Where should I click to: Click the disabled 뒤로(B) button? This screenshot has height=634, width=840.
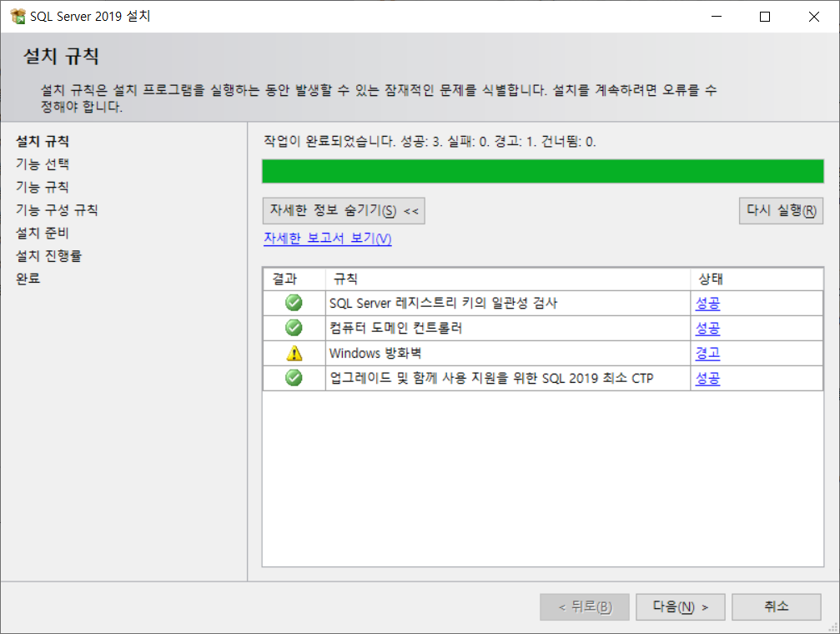[585, 606]
